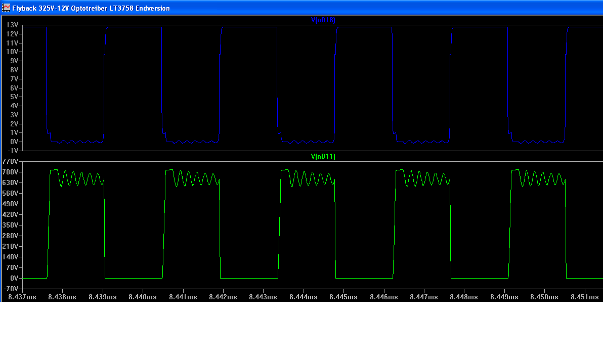603x364 pixels.
Task: Click the 8.442ms time axis label
Action: pyautogui.click(x=223, y=297)
